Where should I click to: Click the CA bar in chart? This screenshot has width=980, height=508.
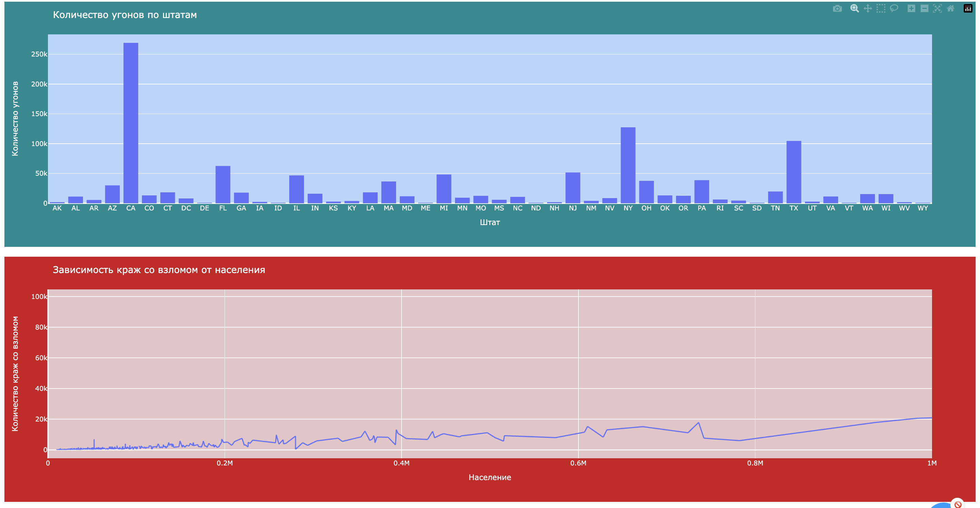tap(130, 123)
